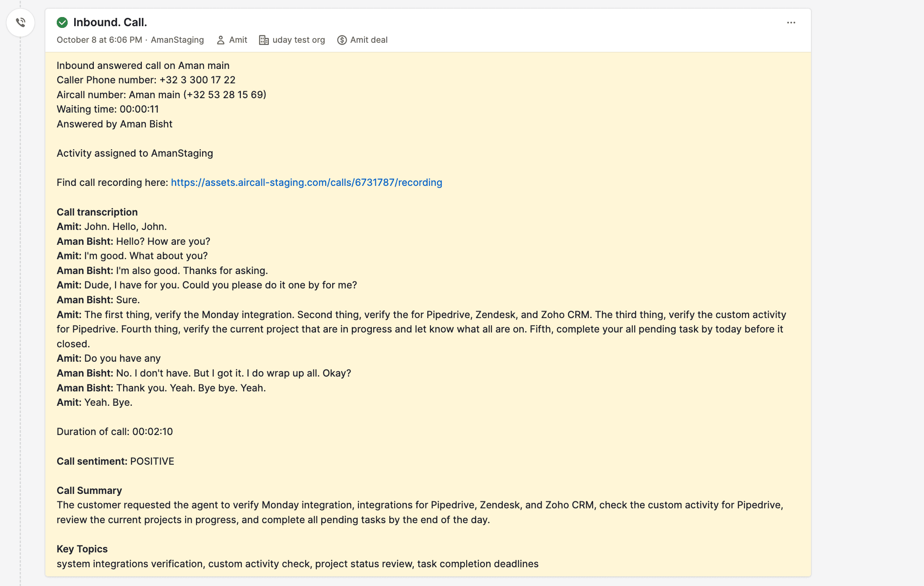This screenshot has width=924, height=586.
Task: Click the Key Topics heading
Action: coord(82,549)
